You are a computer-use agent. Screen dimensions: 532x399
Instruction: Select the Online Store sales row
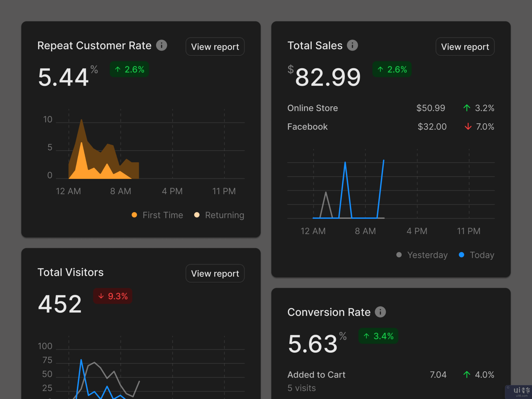(x=313, y=108)
